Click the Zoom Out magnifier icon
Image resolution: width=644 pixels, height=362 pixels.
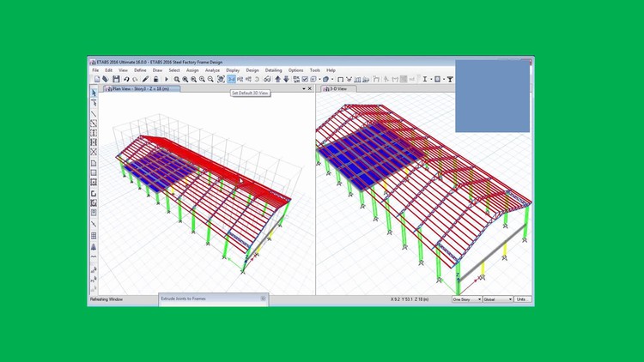tap(210, 79)
